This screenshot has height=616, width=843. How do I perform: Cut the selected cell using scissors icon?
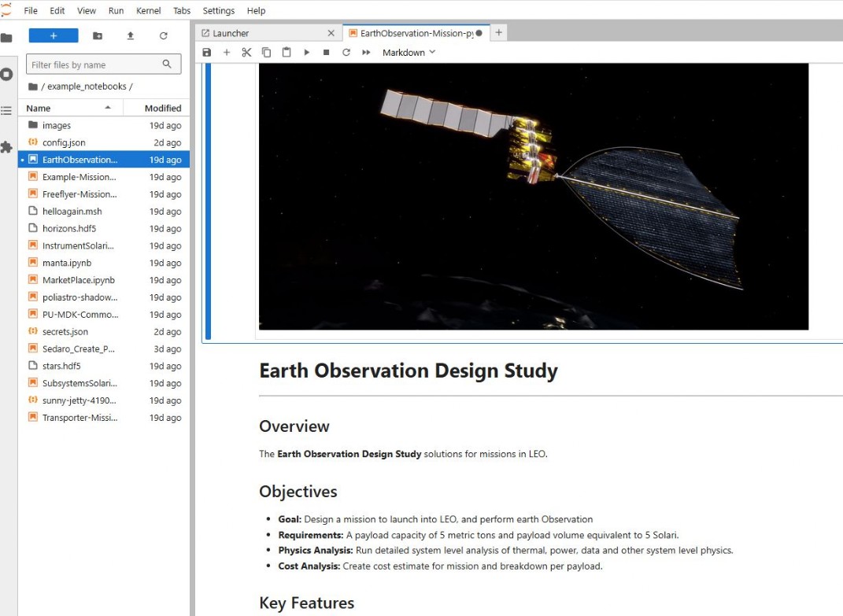246,53
